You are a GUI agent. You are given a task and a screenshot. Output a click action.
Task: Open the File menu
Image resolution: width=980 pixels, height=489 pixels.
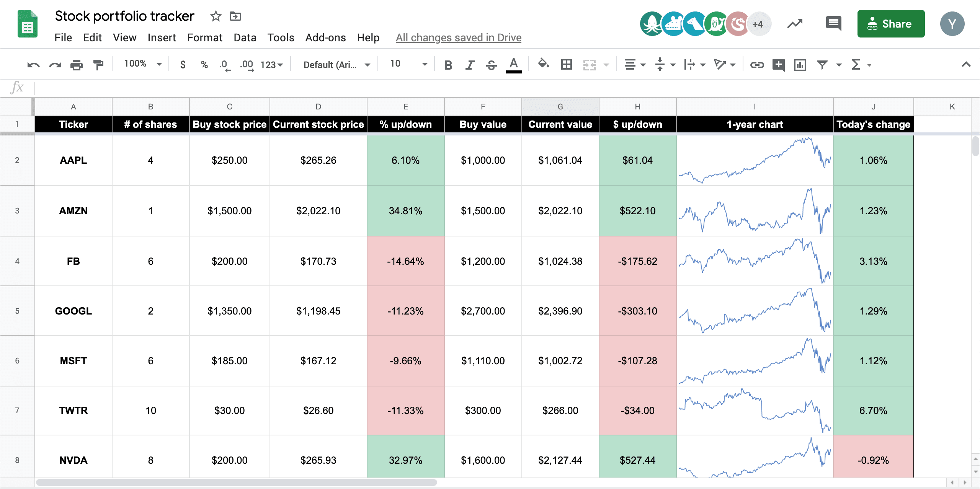tap(63, 37)
